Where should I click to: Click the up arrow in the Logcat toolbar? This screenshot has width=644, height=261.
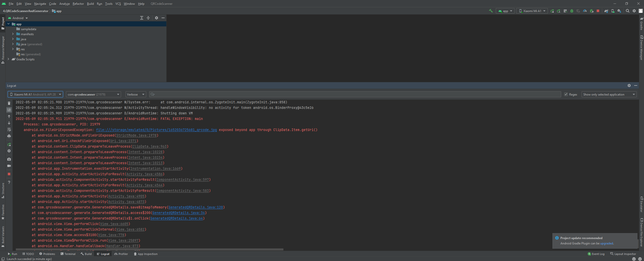9,116
